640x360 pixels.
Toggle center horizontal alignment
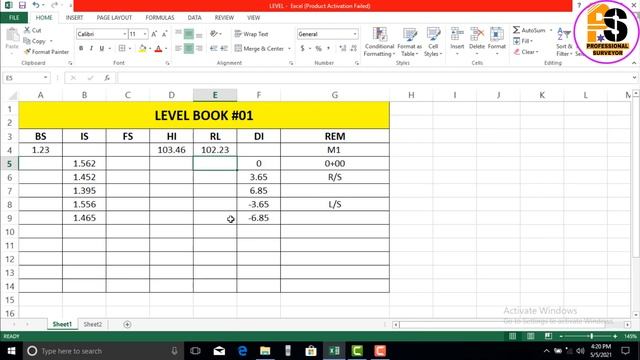[189, 48]
